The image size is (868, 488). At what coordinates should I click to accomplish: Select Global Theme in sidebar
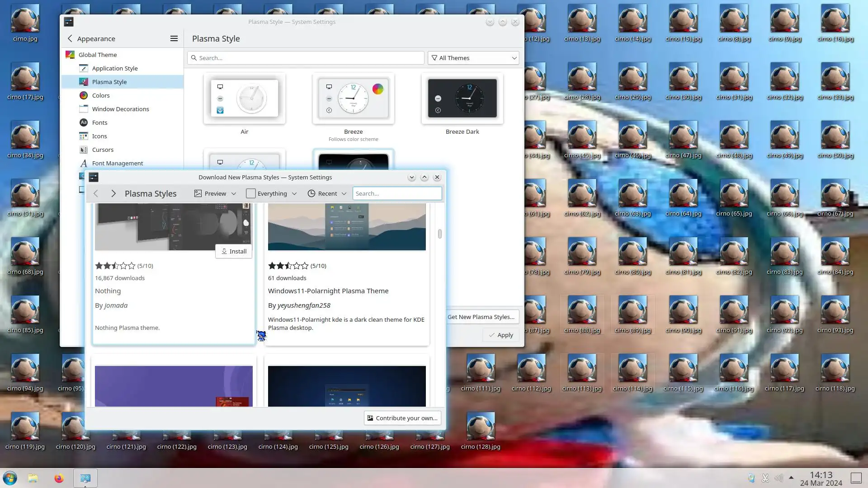click(98, 55)
